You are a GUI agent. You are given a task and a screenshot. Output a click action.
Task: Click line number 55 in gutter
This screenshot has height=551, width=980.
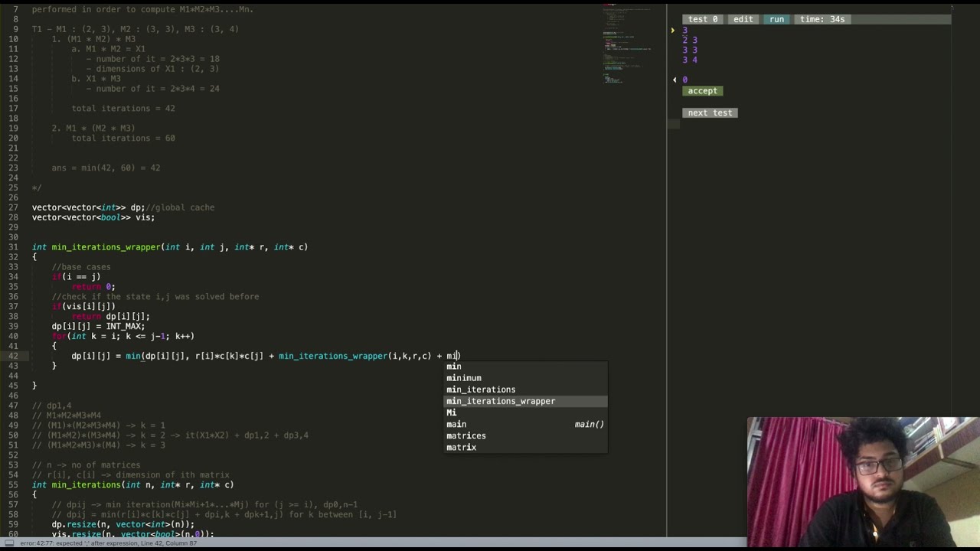[14, 485]
